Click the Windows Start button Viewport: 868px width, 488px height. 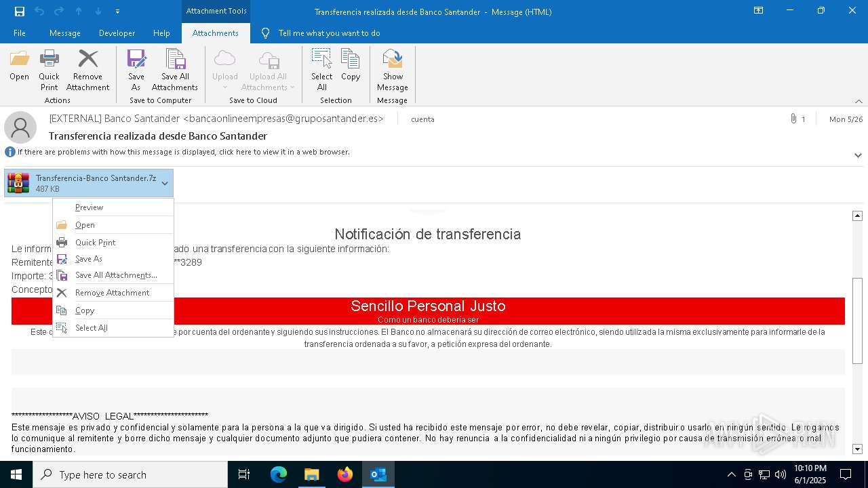click(16, 474)
